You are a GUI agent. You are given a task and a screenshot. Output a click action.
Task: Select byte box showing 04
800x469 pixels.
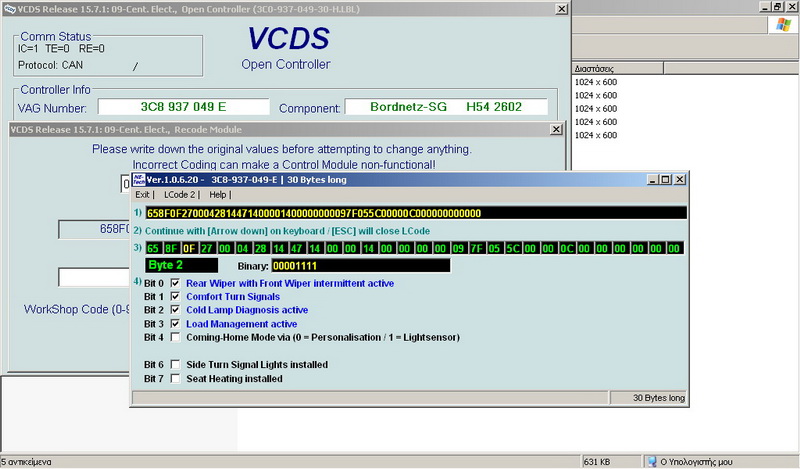coord(242,249)
